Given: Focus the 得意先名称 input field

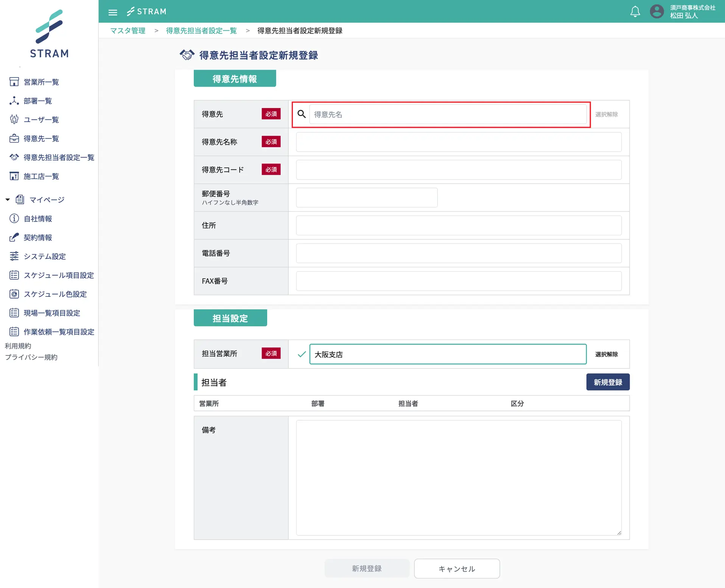Looking at the screenshot, I should tap(458, 142).
